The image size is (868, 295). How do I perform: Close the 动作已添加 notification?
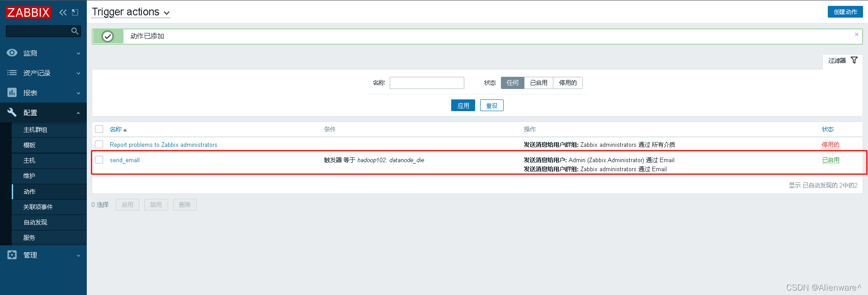[x=856, y=34]
